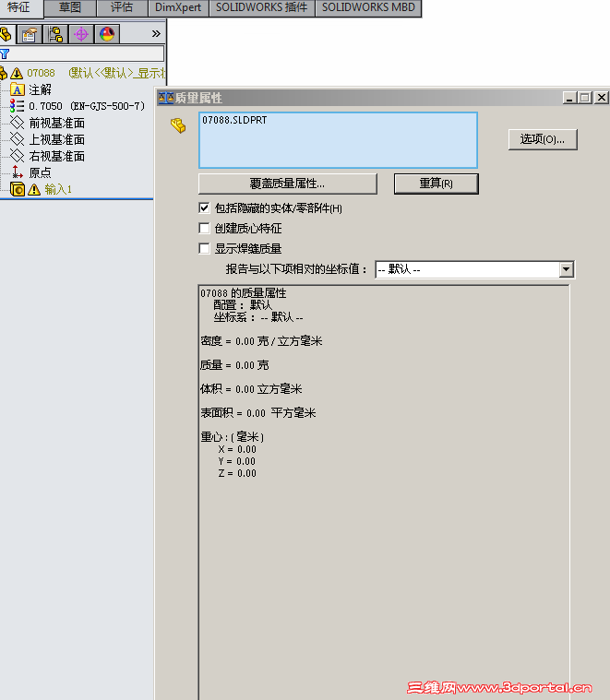This screenshot has width=610, height=700.
Task: Click the origin icon beside 原点
Action: coord(17,172)
